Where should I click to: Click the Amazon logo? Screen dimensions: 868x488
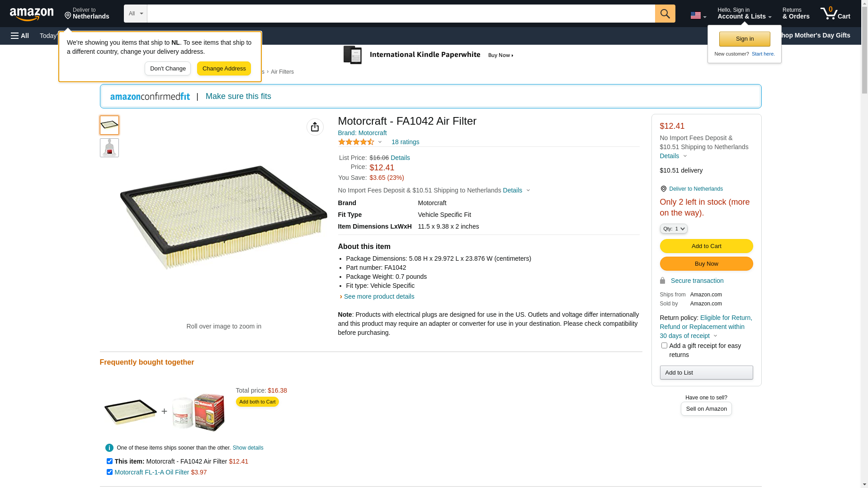point(32,14)
